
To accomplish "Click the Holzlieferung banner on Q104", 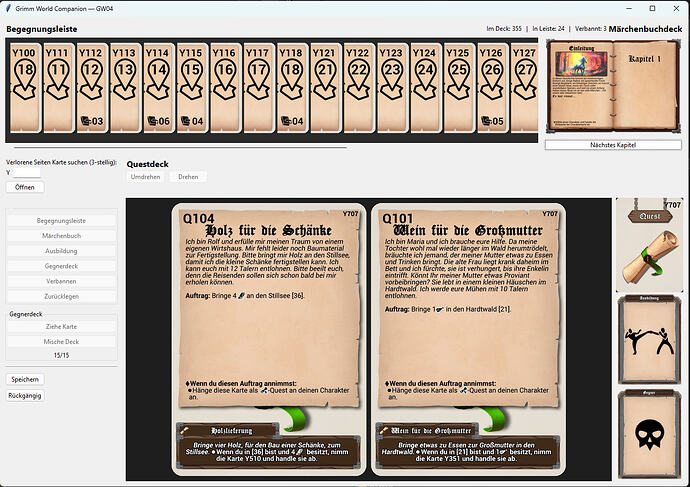I will click(x=228, y=431).
